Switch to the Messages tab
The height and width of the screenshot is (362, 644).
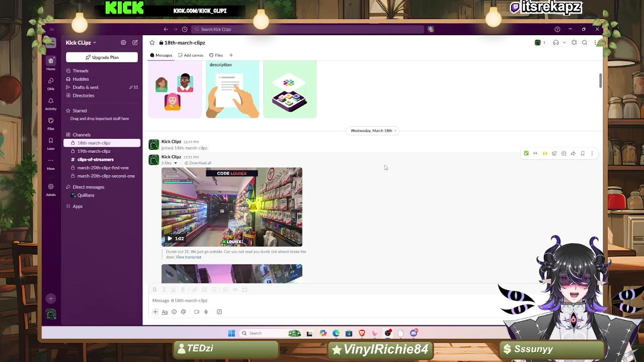161,55
